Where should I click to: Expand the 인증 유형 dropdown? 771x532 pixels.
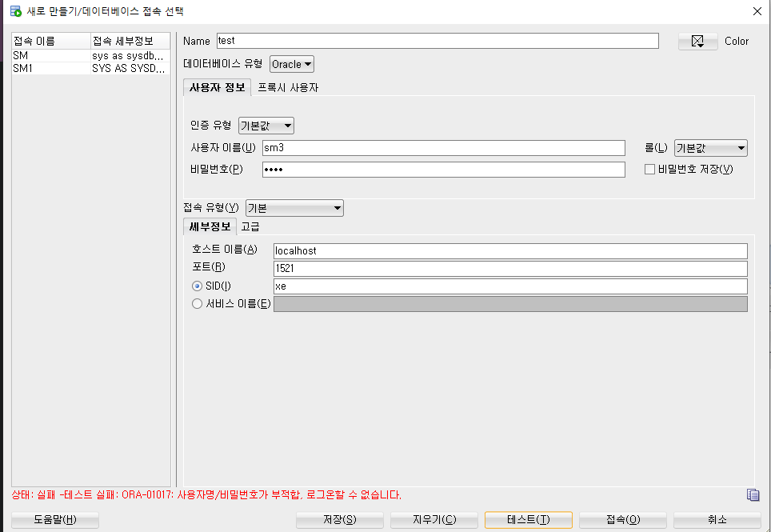[266, 126]
